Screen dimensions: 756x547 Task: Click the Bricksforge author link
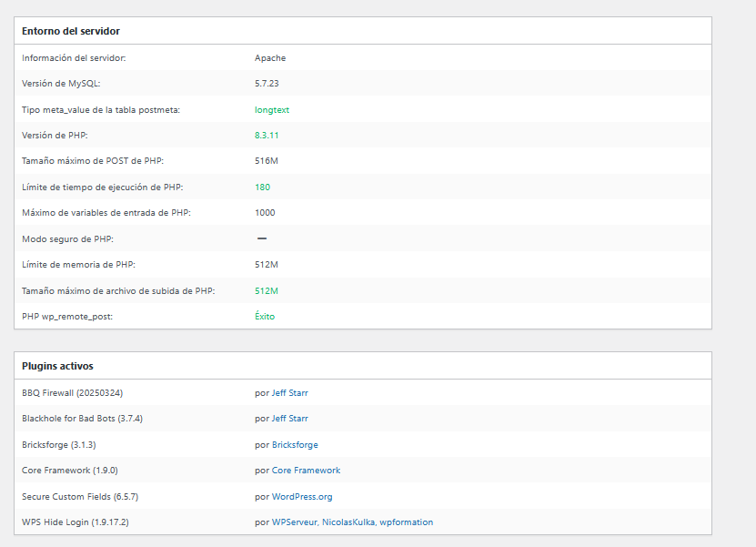click(x=295, y=445)
